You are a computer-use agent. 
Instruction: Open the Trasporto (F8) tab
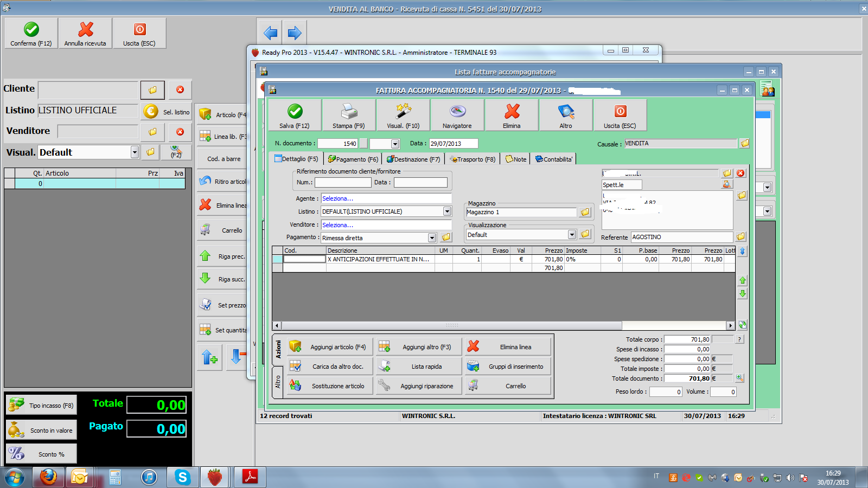pyautogui.click(x=472, y=159)
